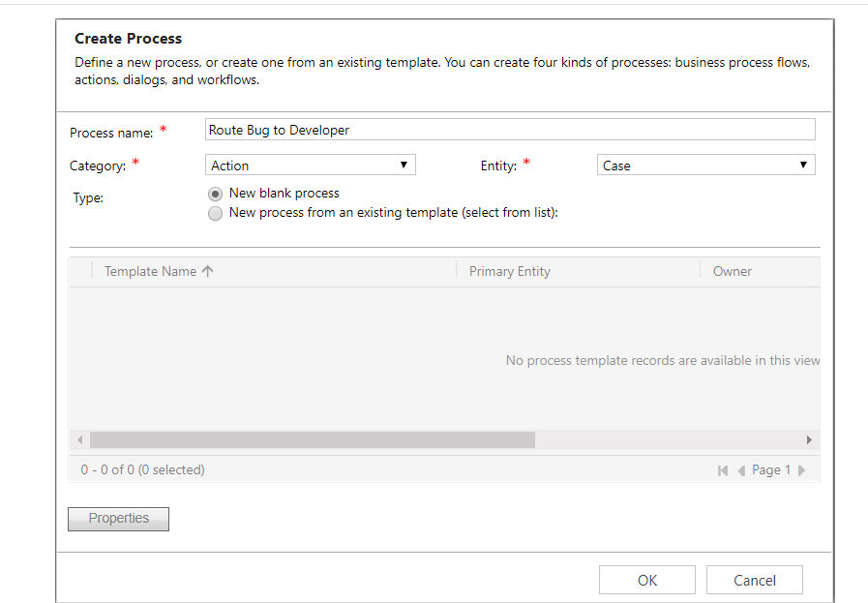The image size is (868, 603).
Task: Confirm the new process with OK
Action: point(646,581)
